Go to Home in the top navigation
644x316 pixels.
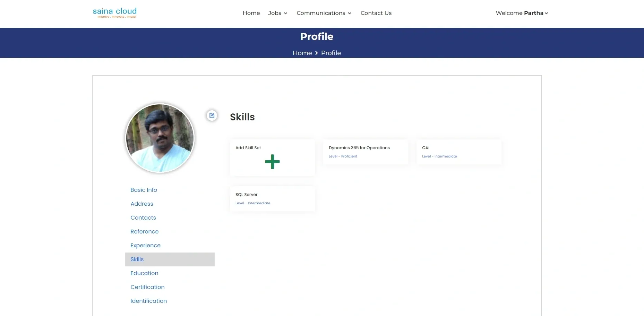pyautogui.click(x=251, y=13)
